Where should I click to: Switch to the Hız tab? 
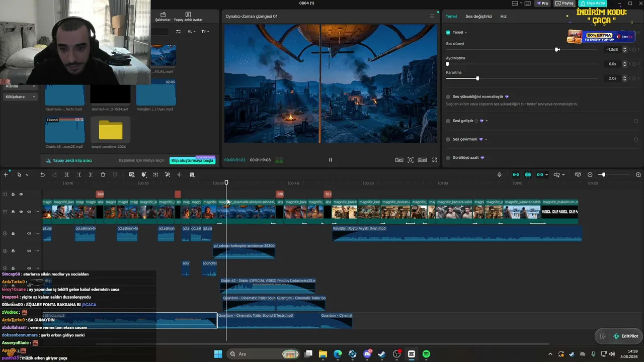[x=503, y=16]
